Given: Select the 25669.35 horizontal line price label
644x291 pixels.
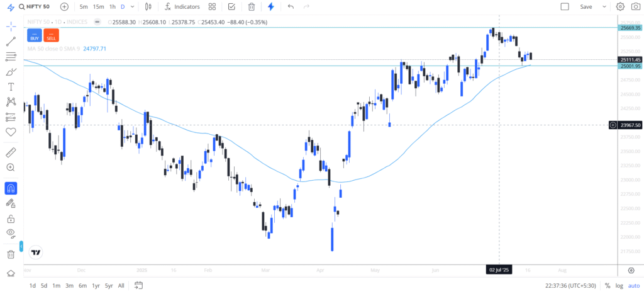Looking at the screenshot, I should (x=631, y=28).
